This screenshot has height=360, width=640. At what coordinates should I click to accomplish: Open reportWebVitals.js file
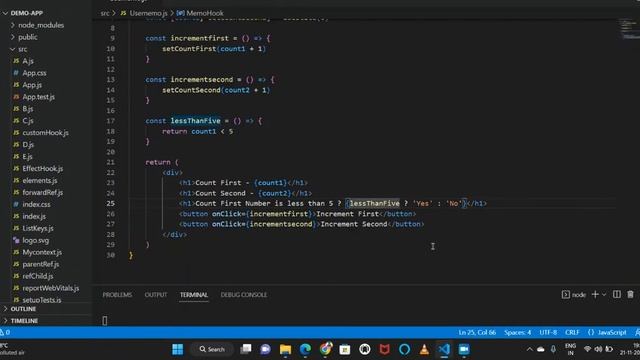tap(51, 288)
